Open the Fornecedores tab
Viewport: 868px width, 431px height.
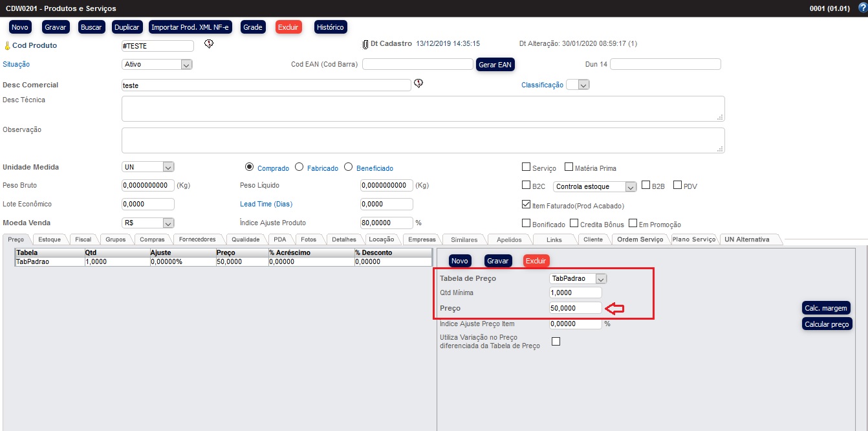pyautogui.click(x=197, y=239)
